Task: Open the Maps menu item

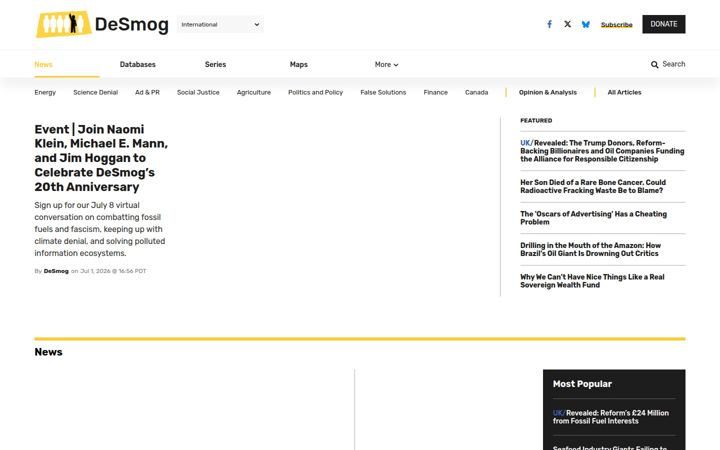Action: click(x=298, y=65)
